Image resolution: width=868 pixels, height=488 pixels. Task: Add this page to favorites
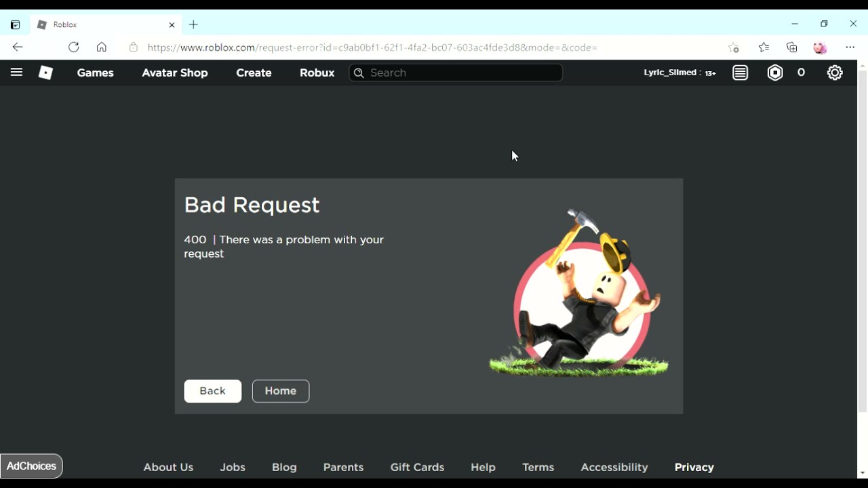[734, 47]
